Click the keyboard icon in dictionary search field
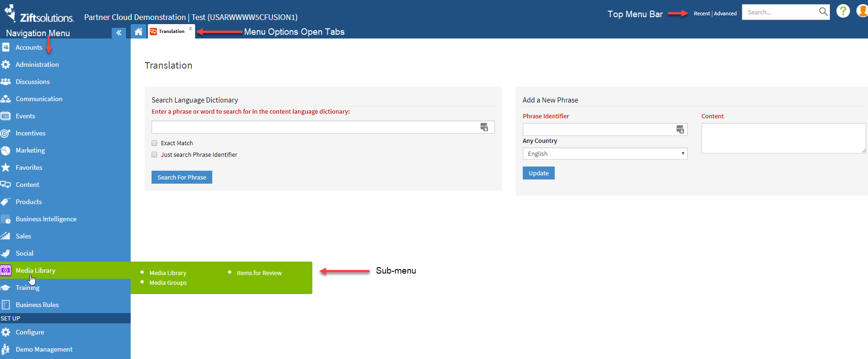 pyautogui.click(x=484, y=127)
